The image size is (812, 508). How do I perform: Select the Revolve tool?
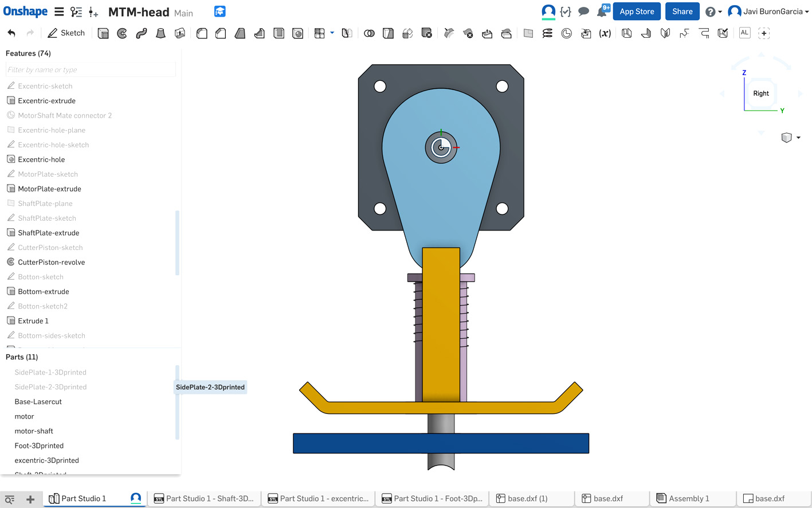(122, 33)
